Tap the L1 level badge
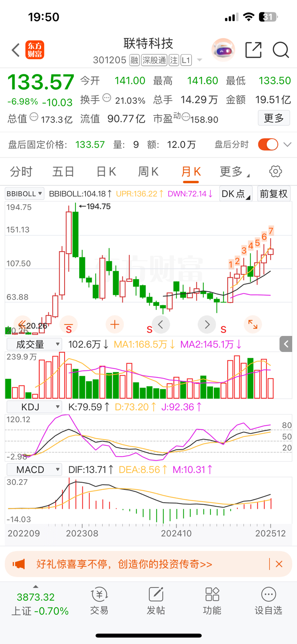 (186, 60)
